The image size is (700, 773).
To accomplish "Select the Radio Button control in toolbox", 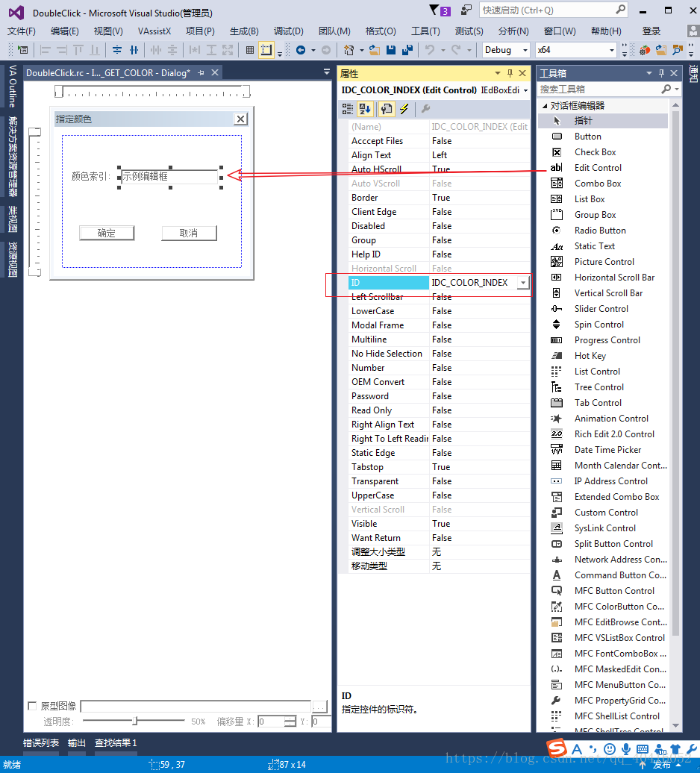I will pos(603,231).
